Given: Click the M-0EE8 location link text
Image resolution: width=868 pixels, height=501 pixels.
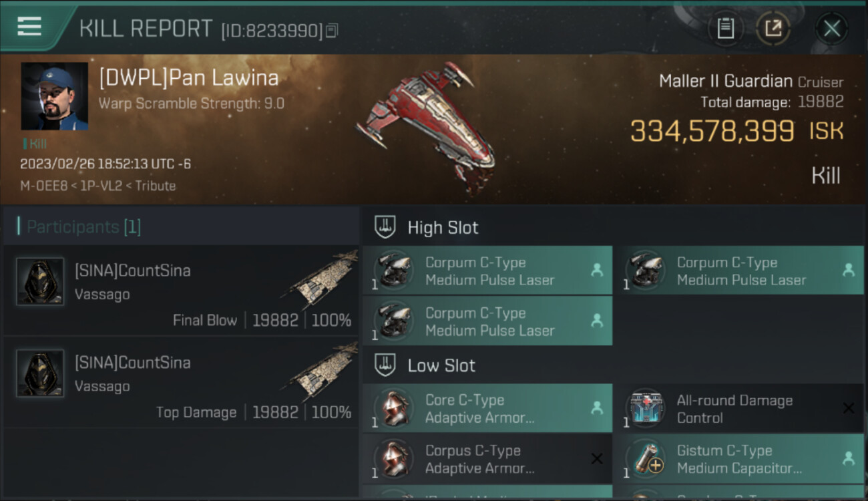Looking at the screenshot, I should [x=43, y=186].
